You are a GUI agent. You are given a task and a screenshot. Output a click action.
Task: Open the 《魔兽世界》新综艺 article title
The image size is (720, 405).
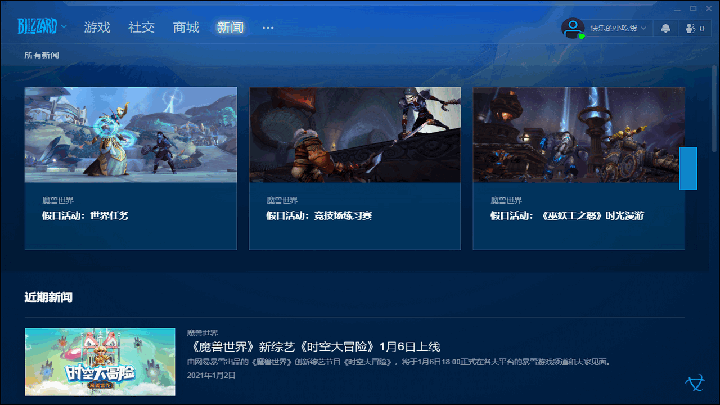314,347
